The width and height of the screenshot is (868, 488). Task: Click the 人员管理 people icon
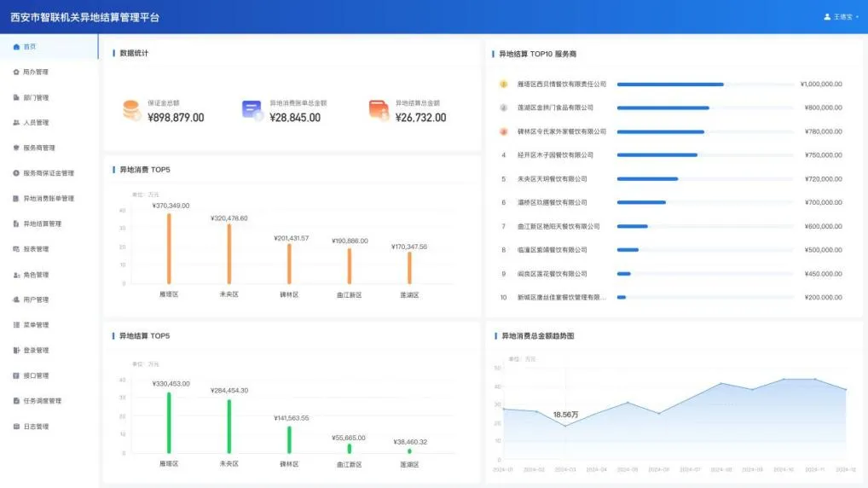(16, 123)
